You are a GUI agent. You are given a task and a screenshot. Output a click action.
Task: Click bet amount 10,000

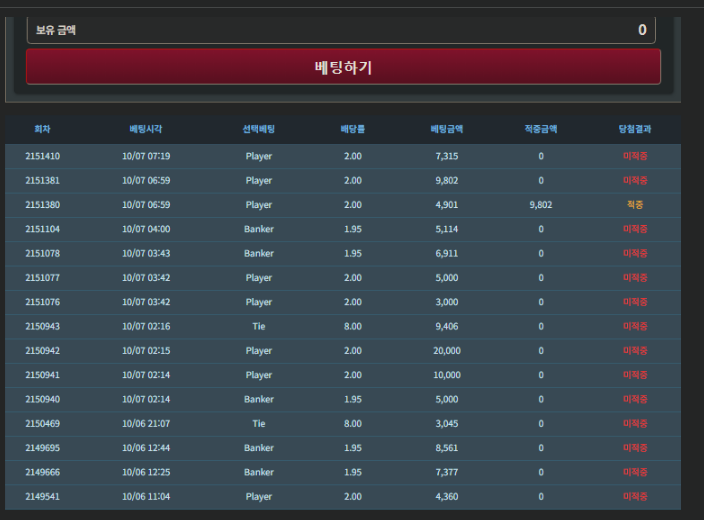point(447,375)
